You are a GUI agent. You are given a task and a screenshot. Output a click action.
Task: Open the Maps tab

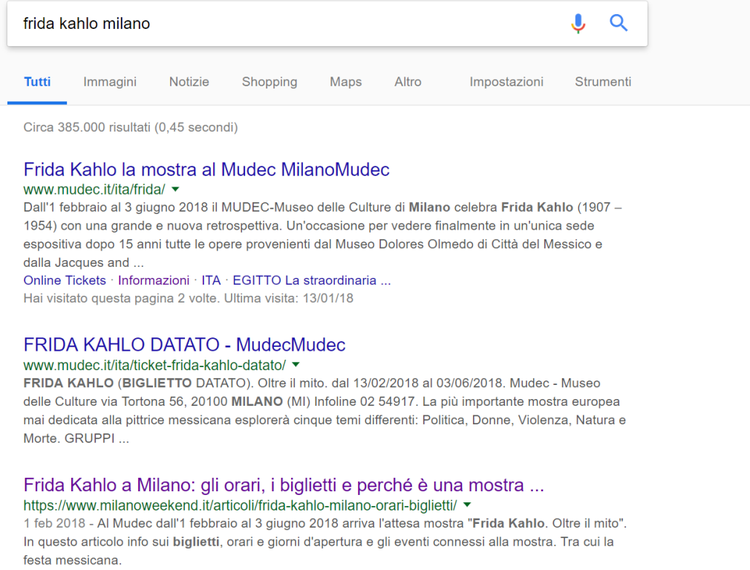tap(345, 82)
